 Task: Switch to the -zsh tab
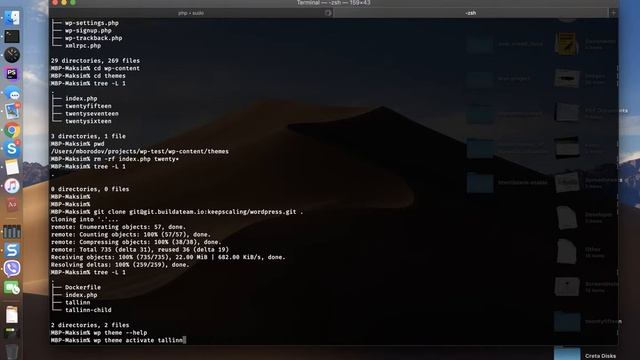point(471,13)
